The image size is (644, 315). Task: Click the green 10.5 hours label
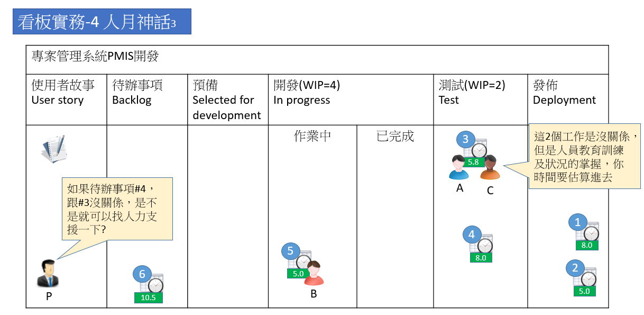[x=148, y=298]
